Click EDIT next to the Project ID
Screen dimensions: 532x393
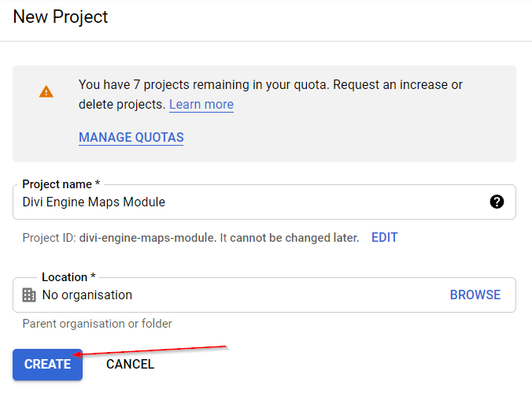tap(384, 237)
